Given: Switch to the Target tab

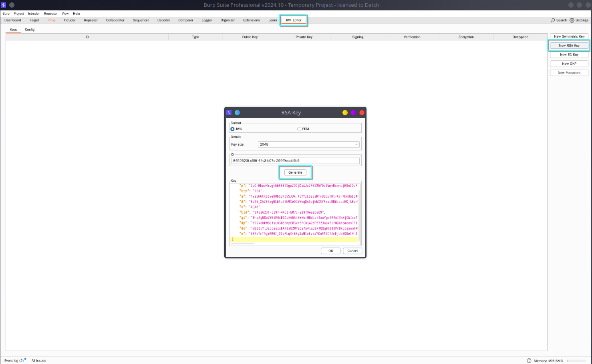Looking at the screenshot, I should [34, 20].
